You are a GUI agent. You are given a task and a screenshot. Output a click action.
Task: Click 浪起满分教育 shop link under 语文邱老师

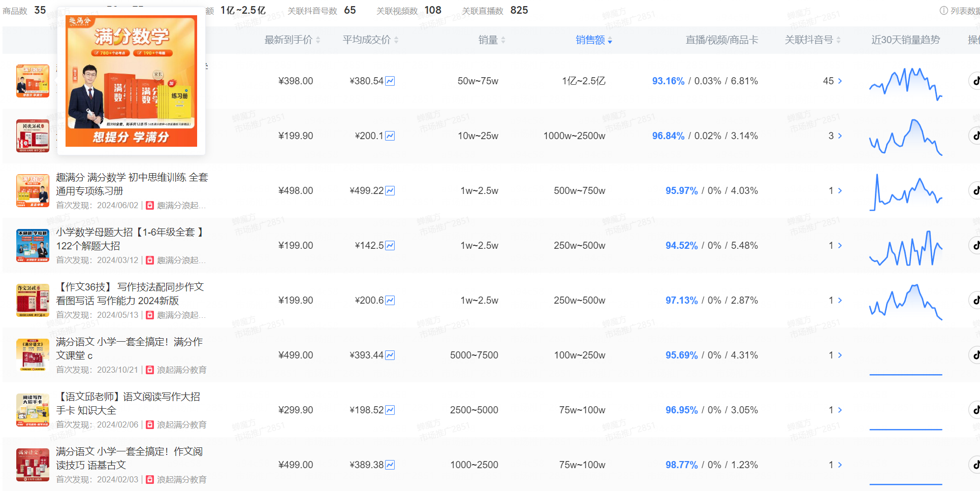[x=181, y=425]
